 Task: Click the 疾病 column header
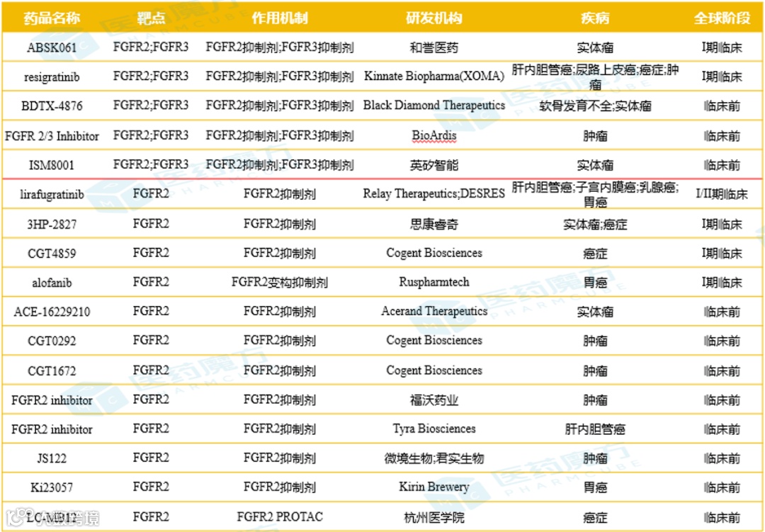[x=595, y=18]
